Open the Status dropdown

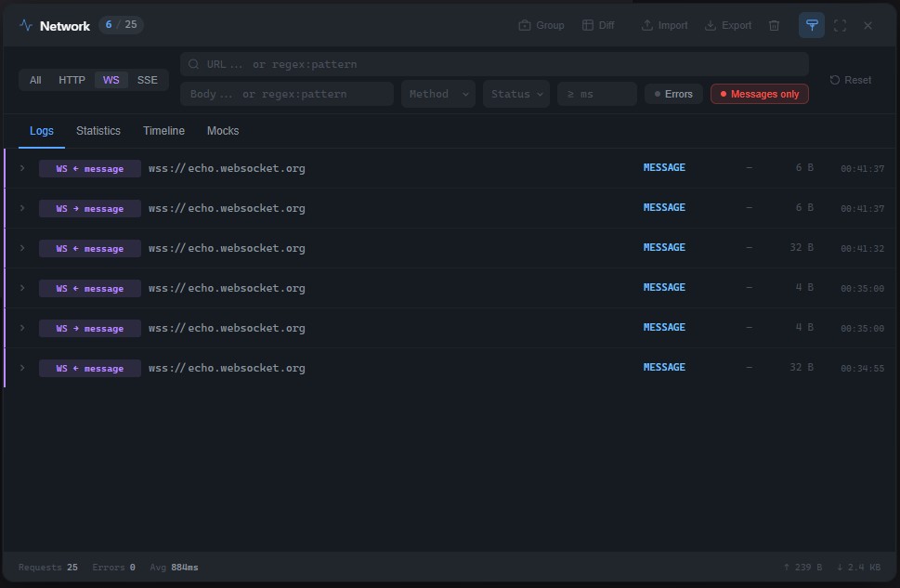[x=516, y=94]
